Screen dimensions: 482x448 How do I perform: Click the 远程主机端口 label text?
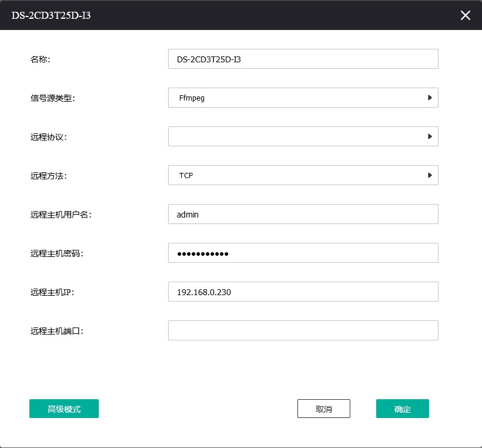tap(57, 331)
